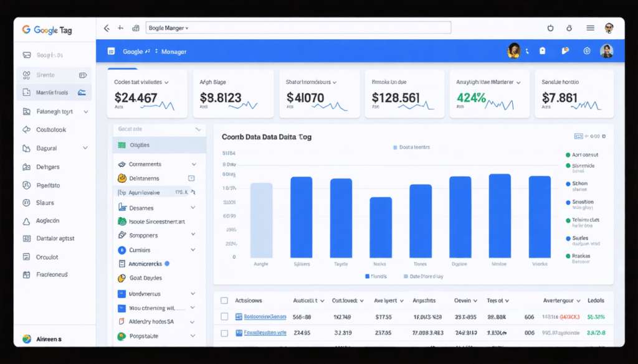
Task: Click the bell-shaped Aogecdn icon
Action: point(27,221)
